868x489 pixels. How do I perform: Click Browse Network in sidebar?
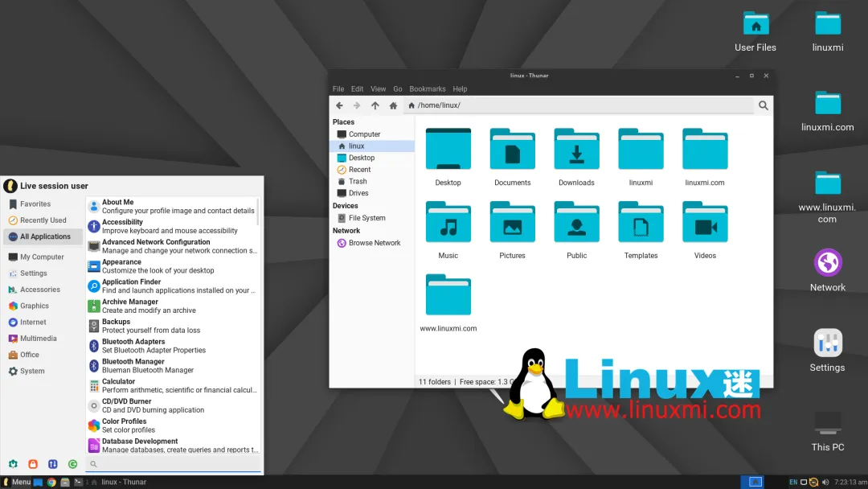(372, 243)
